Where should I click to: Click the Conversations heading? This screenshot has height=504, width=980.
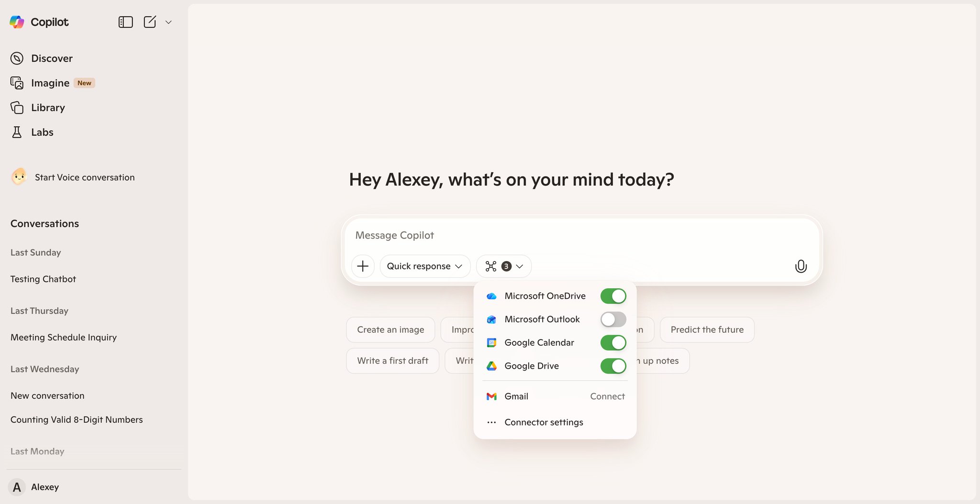tap(45, 224)
